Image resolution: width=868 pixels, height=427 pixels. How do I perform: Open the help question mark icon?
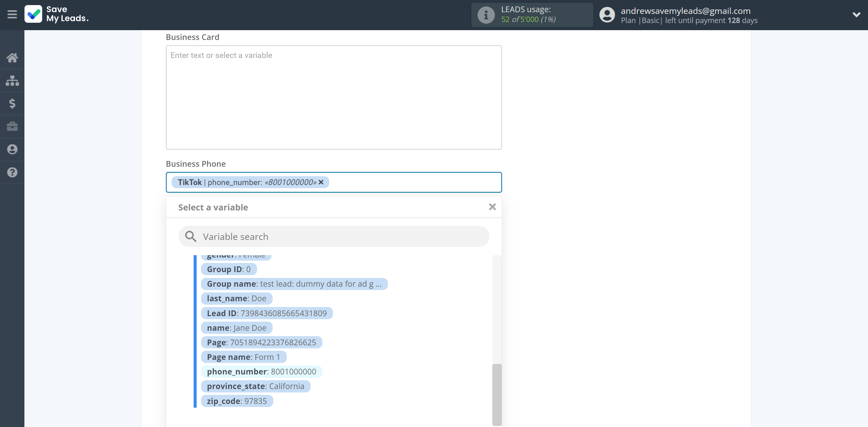click(12, 172)
